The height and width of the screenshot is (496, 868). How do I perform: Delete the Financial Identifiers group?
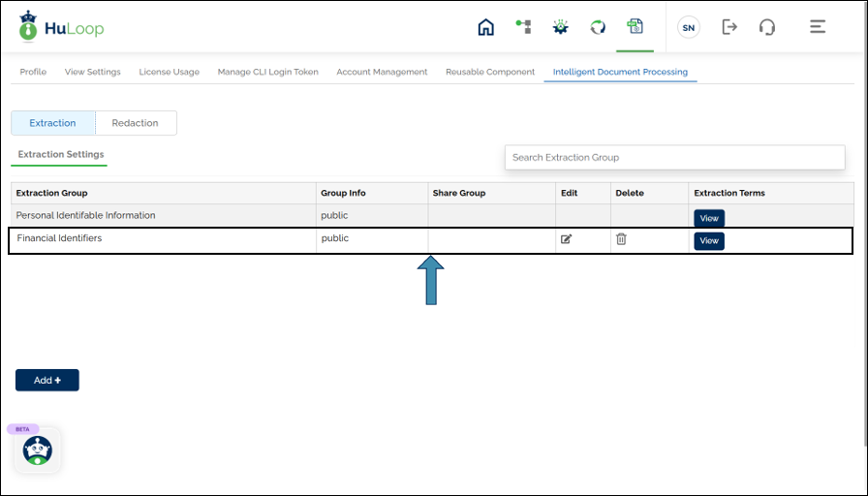point(621,238)
